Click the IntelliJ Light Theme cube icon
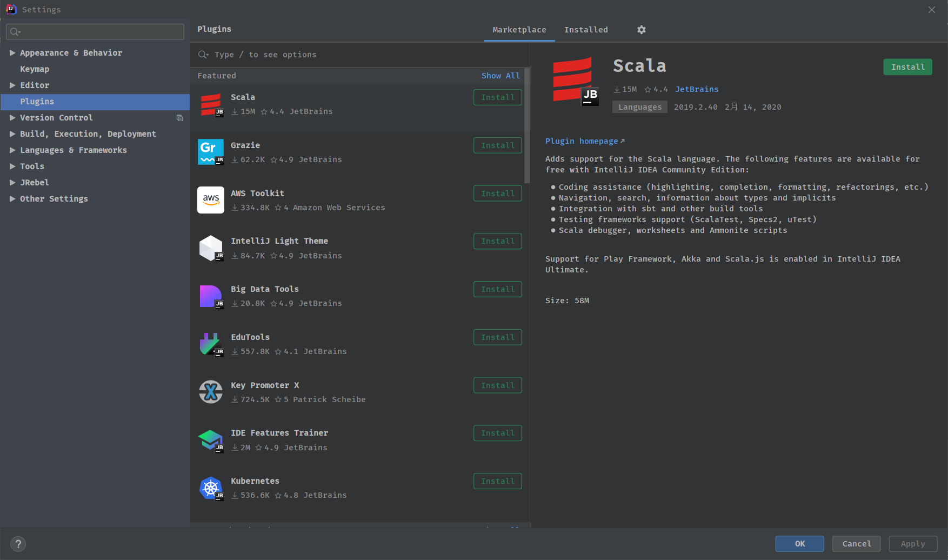Screen dimensions: 948x560 [x=211, y=248]
